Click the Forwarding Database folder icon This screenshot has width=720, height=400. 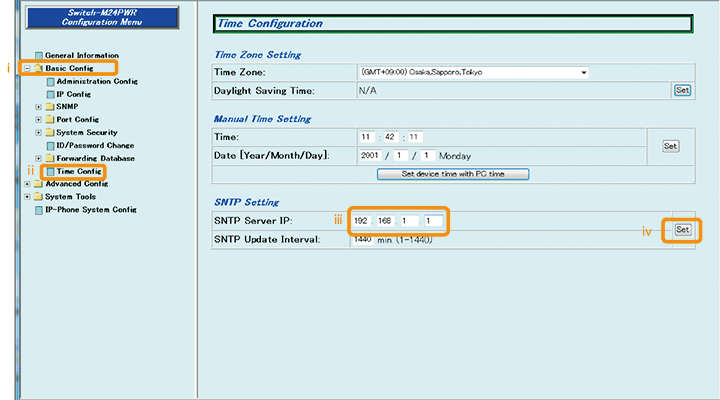(x=50, y=159)
